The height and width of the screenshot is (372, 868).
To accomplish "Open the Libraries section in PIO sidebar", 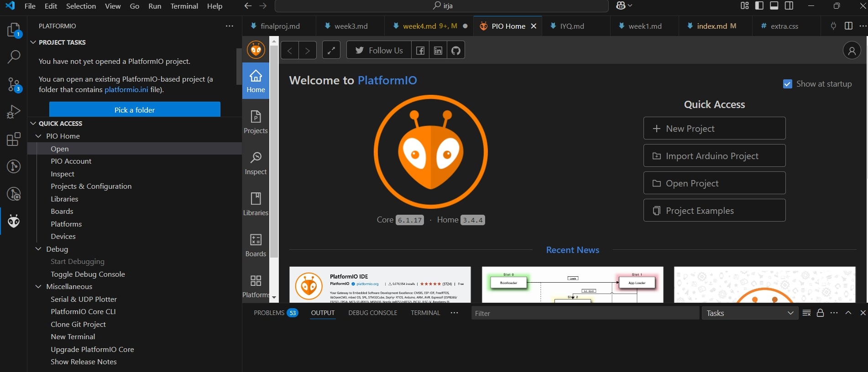I will pos(256,204).
